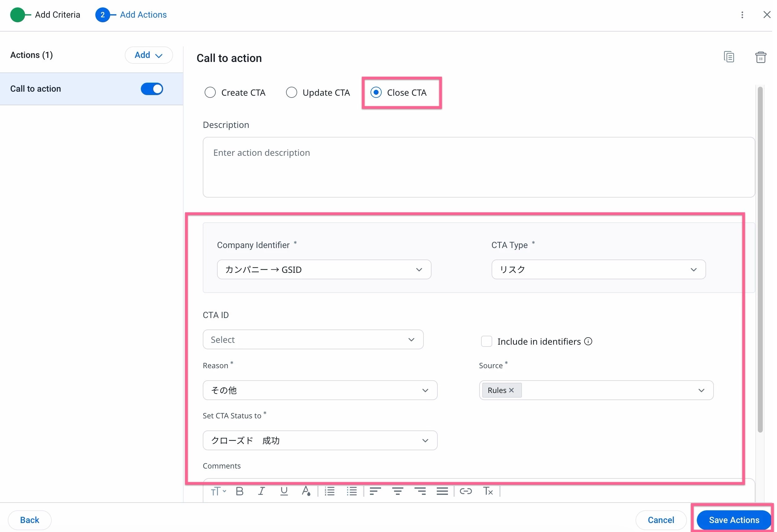Click the copy action icon

click(x=729, y=57)
